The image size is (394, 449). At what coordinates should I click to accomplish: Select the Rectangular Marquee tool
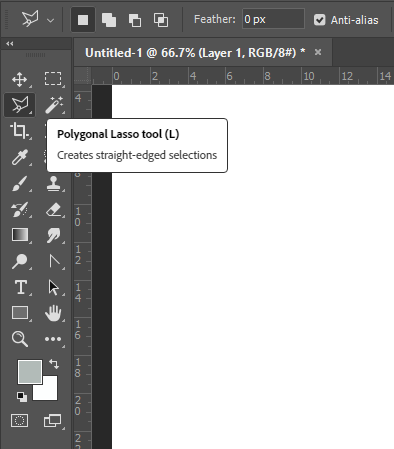(53, 79)
